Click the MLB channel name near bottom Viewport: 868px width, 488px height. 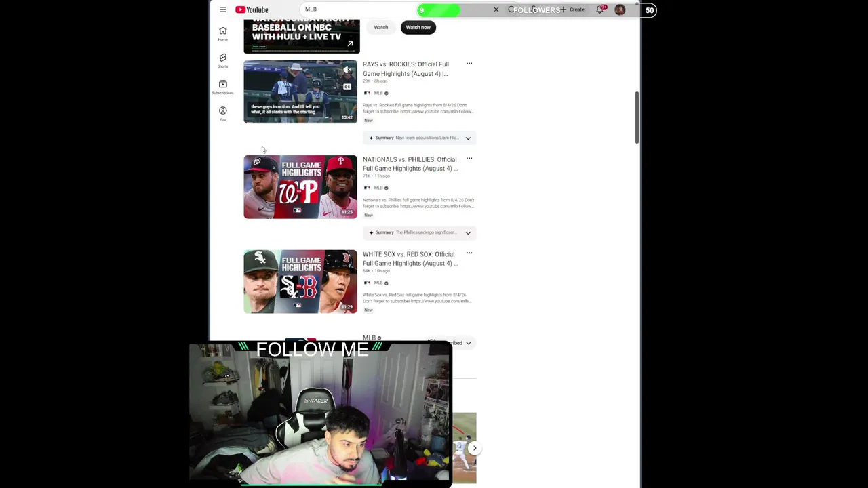click(x=369, y=338)
